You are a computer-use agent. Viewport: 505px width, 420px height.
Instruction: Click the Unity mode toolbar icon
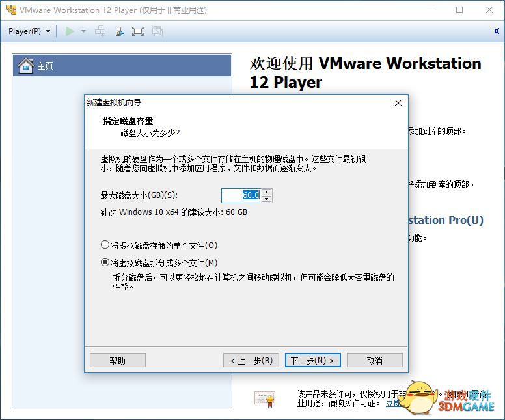click(157, 31)
